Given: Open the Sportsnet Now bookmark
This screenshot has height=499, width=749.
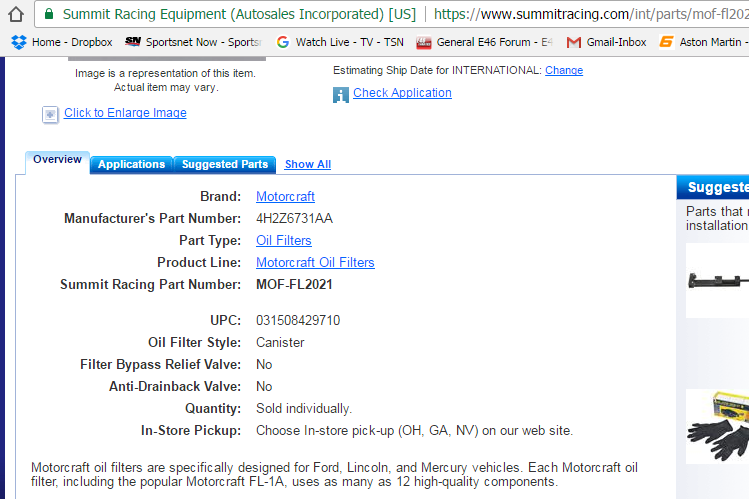Looking at the screenshot, I should pyautogui.click(x=193, y=42).
